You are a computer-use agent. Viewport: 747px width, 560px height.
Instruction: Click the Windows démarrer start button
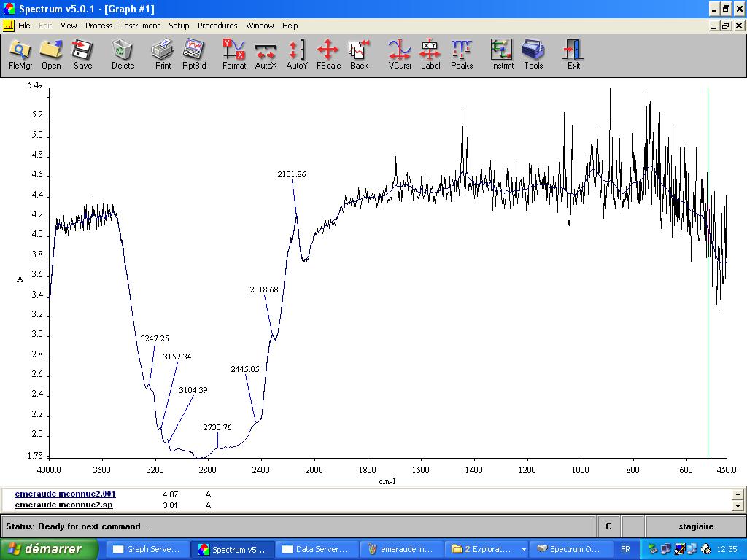(x=49, y=549)
